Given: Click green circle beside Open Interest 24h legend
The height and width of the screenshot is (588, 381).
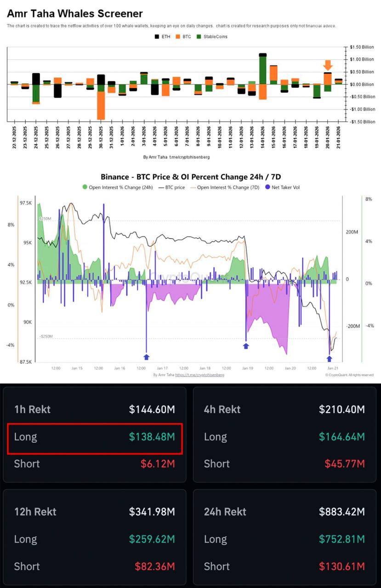Looking at the screenshot, I should tap(85, 187).
